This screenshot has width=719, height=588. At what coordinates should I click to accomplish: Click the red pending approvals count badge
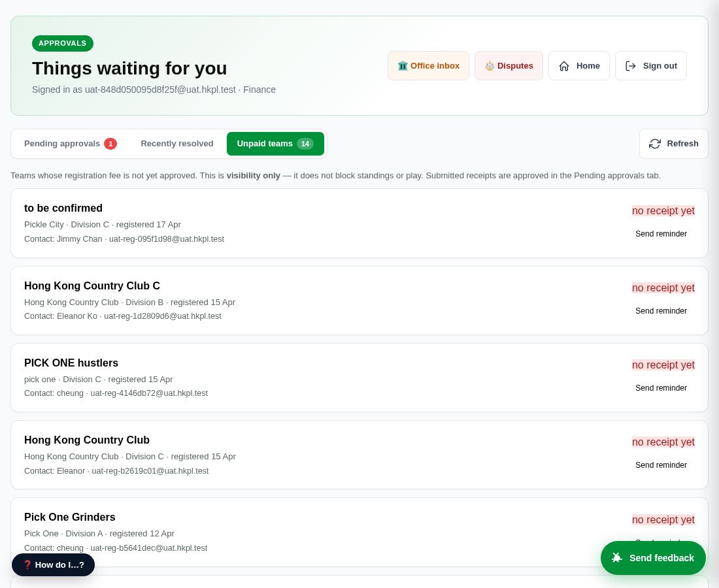[110, 144]
